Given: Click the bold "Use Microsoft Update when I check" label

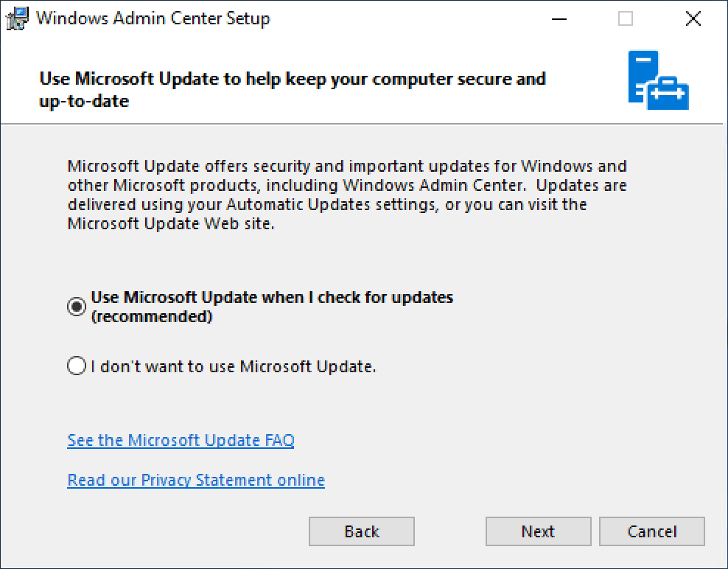Looking at the screenshot, I should tap(272, 298).
